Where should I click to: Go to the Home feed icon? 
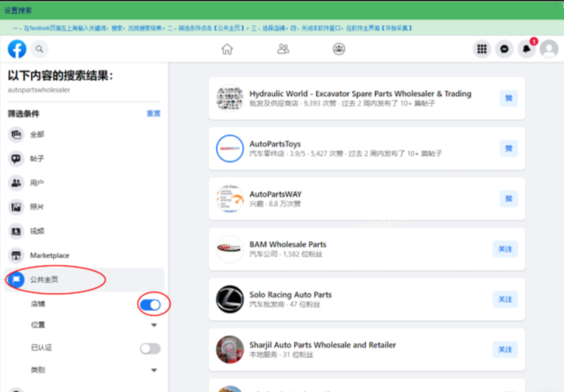pyautogui.click(x=227, y=49)
